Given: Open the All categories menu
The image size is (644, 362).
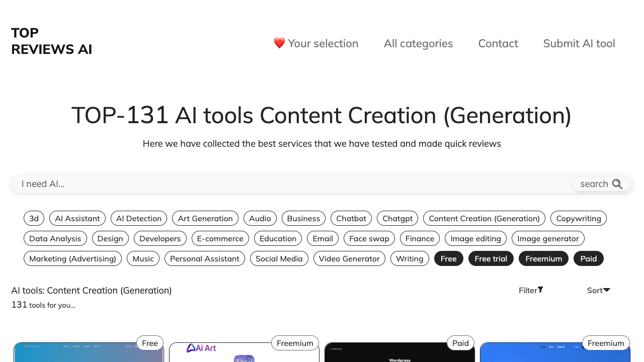Looking at the screenshot, I should (x=418, y=43).
